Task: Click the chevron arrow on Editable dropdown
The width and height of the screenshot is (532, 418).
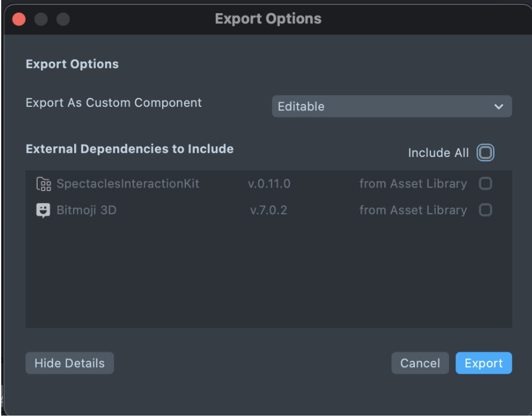Action: click(x=499, y=107)
